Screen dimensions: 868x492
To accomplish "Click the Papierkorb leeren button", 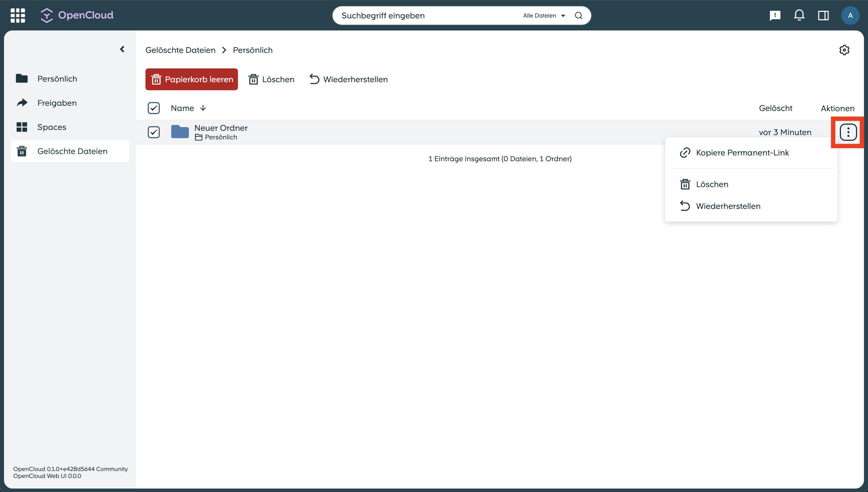I will [x=192, y=79].
